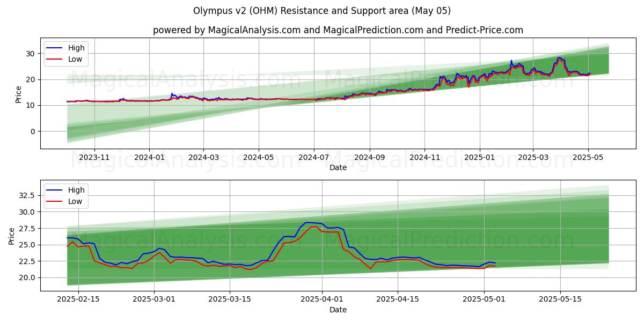Click the '2024-11' date tick label

coord(425,157)
